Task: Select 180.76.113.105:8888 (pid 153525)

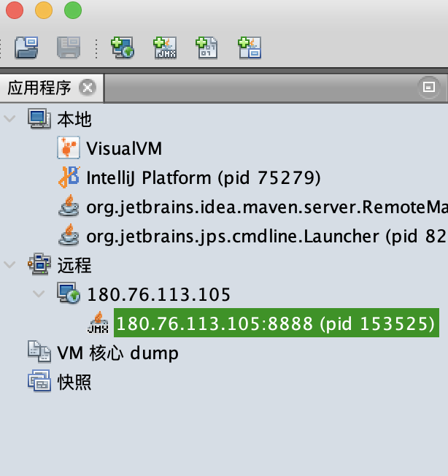Action: (277, 323)
